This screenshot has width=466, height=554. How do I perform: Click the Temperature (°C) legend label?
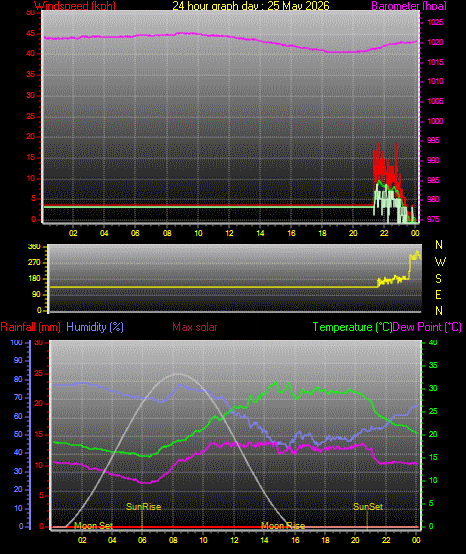[353, 327]
